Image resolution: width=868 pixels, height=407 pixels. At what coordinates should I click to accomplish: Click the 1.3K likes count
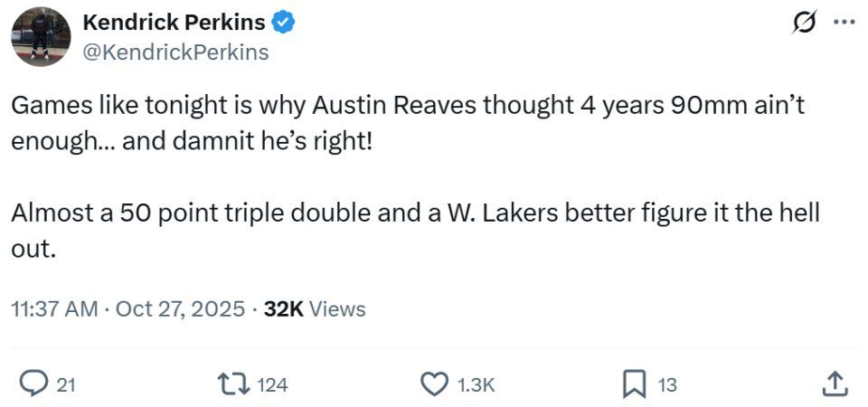[x=476, y=385]
